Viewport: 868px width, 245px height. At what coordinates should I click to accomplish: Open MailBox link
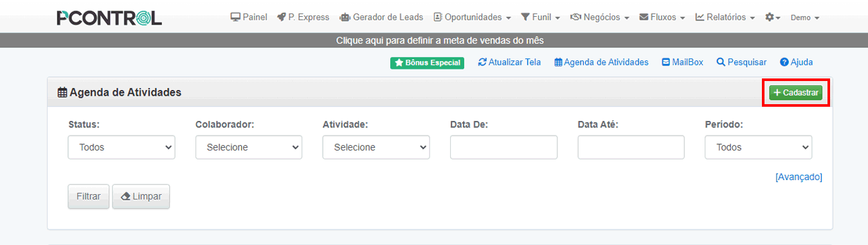click(x=682, y=62)
